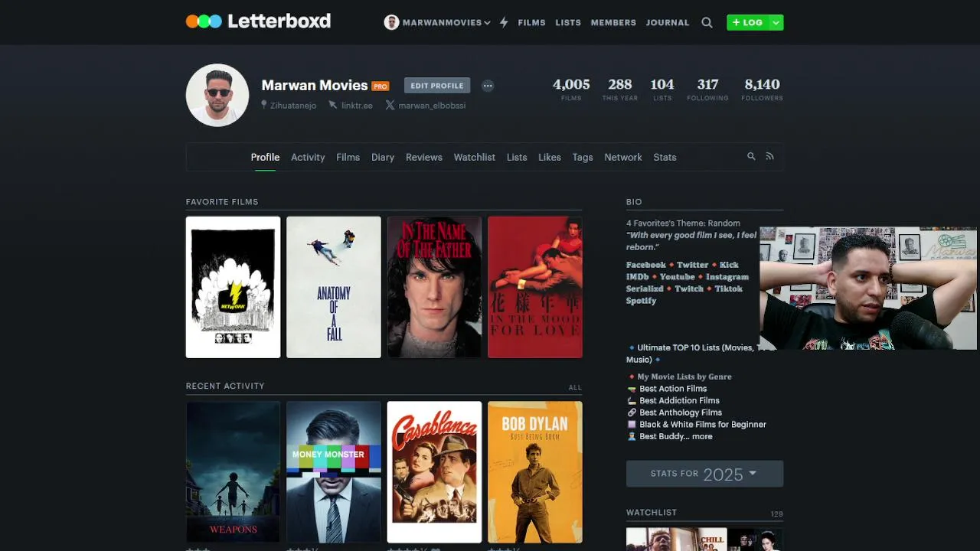The image size is (980, 551).
Task: Open the Spotify link in bio
Action: (x=641, y=301)
